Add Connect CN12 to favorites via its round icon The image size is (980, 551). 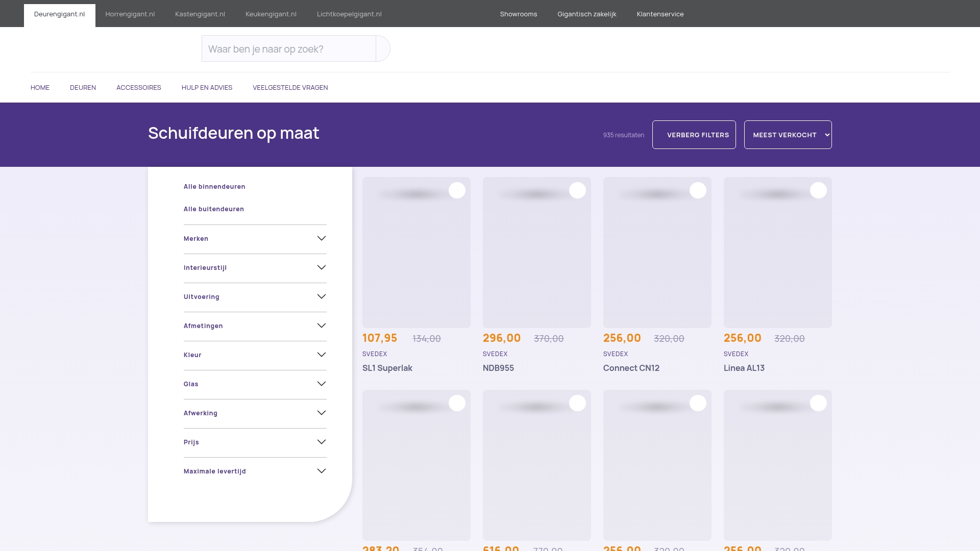pyautogui.click(x=698, y=190)
